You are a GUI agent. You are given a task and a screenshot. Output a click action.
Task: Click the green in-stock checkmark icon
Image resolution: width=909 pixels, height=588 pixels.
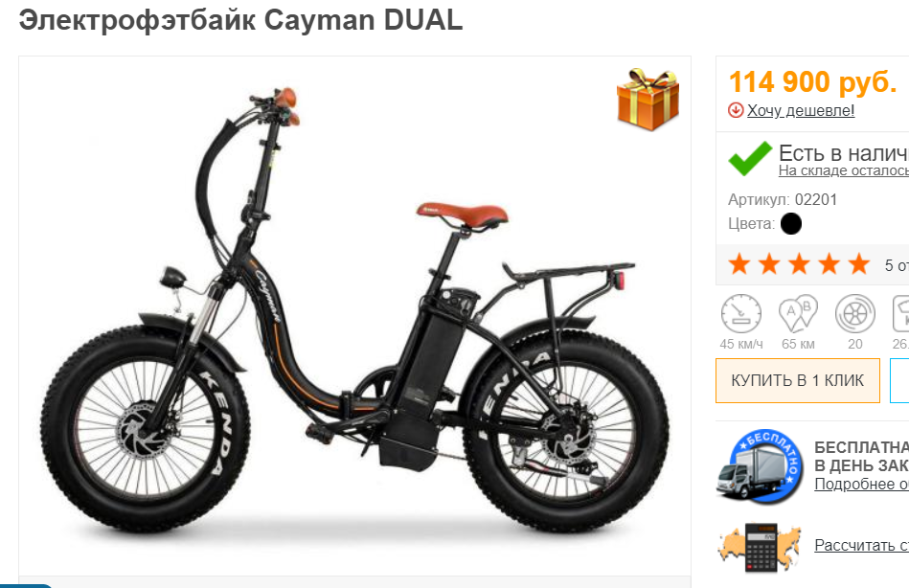point(750,158)
